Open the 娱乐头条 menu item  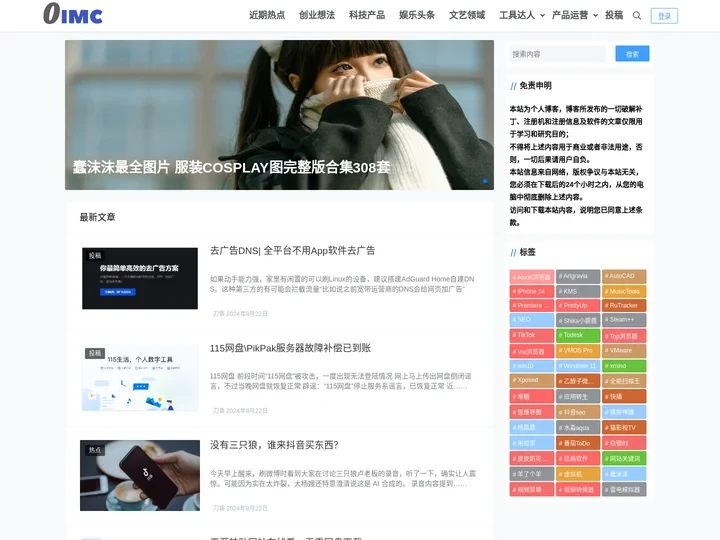[417, 15]
